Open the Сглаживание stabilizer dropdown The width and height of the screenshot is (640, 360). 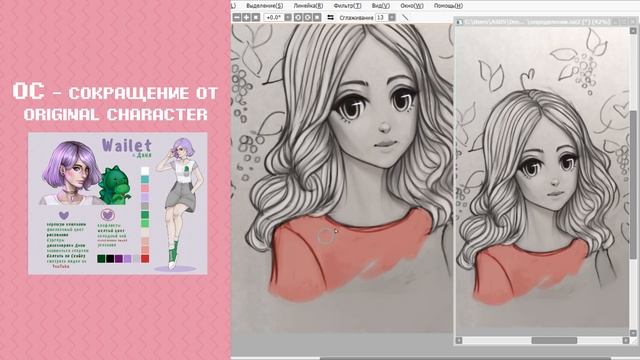392,18
